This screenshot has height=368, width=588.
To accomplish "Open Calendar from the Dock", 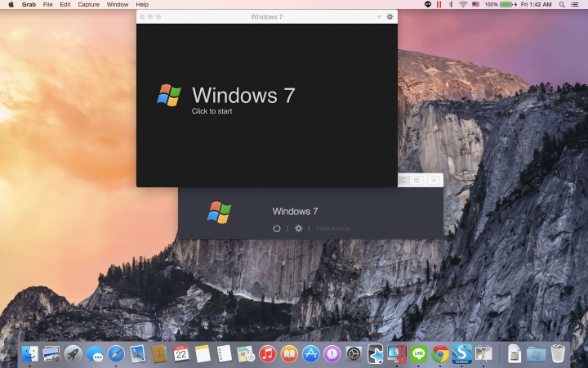I will [181, 354].
